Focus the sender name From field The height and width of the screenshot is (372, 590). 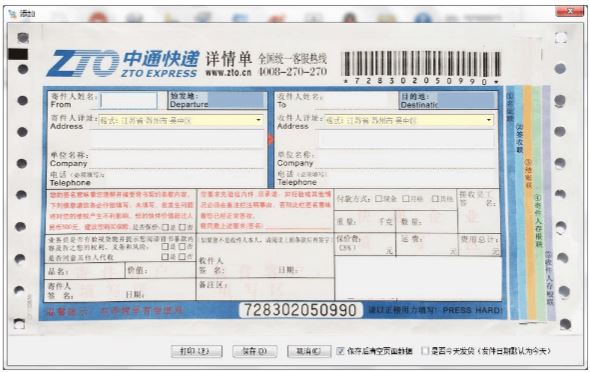[x=129, y=100]
